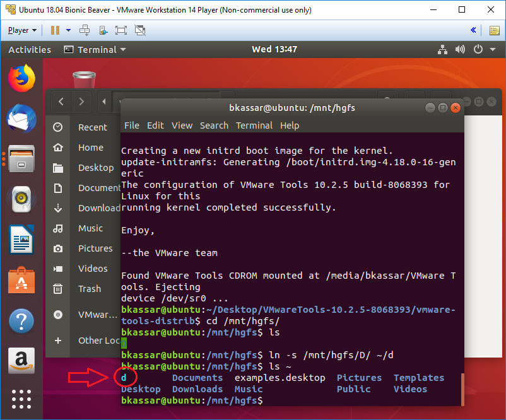This screenshot has height=420, width=506.
Task: Click the 'ln -s /mnt/hgfs/D/ ~/d' command
Action: coord(331,355)
